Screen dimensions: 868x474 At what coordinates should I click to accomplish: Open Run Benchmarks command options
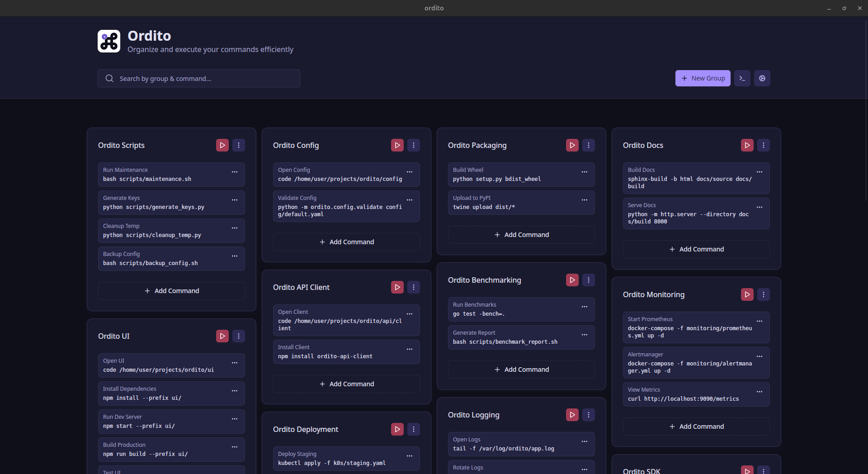[585, 307]
